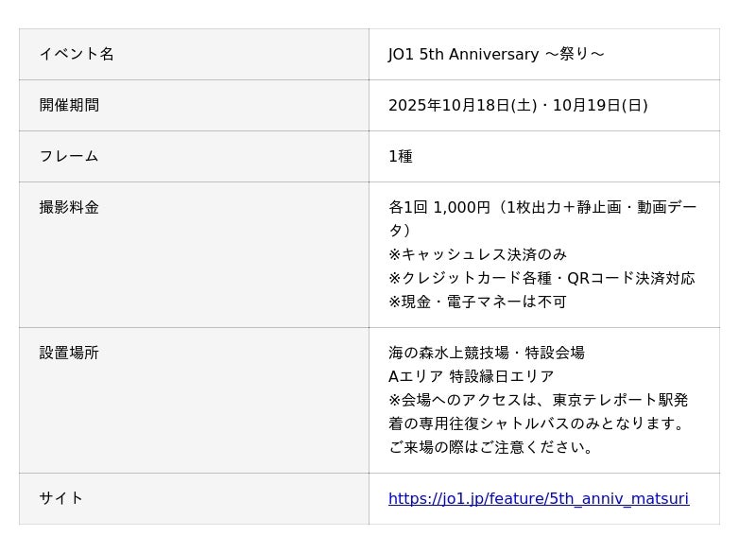Click the Aエリア 特設縁日エリア text

coord(471,376)
